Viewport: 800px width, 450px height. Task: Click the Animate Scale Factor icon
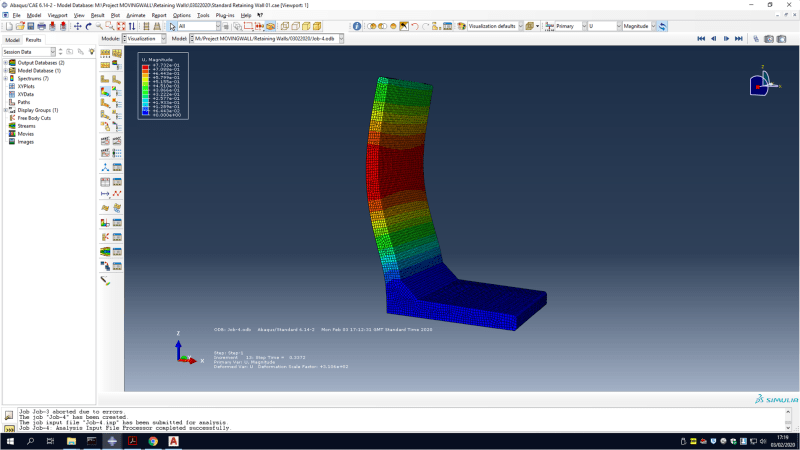coord(105,140)
